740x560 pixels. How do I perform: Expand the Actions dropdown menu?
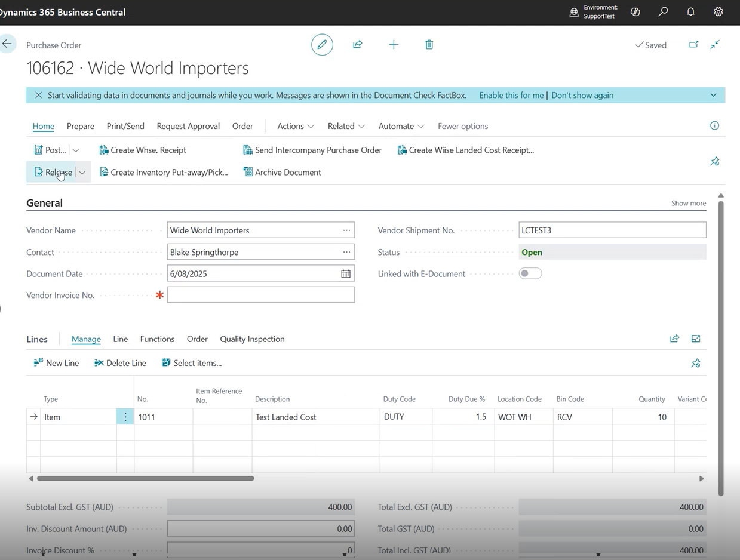tap(296, 126)
